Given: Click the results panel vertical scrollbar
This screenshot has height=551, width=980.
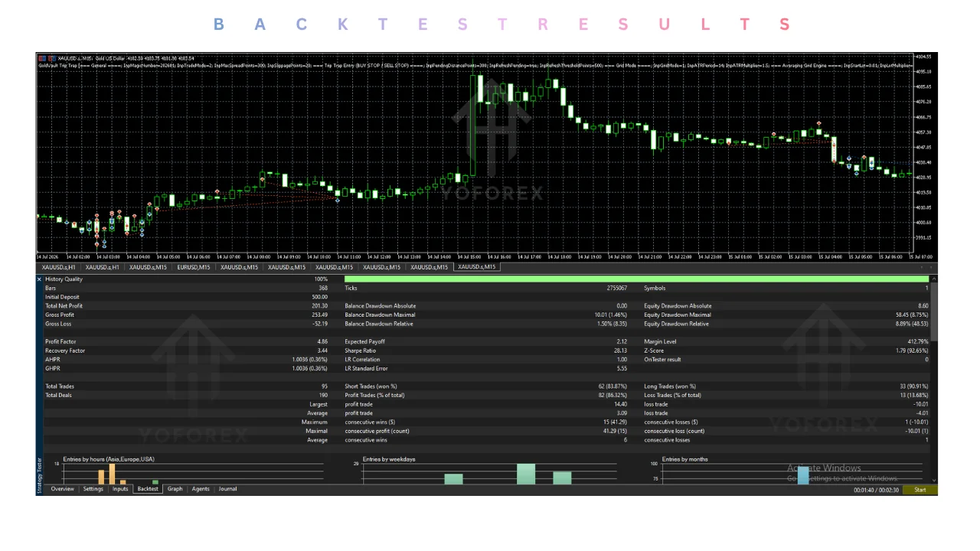Looking at the screenshot, I should 934,314.
